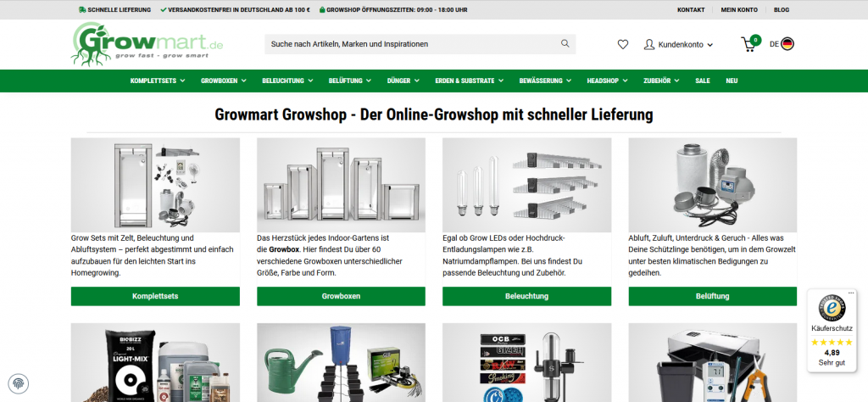Open the Kontakt link in top bar
Image resolution: width=868 pixels, height=402 pixels.
pos(690,9)
